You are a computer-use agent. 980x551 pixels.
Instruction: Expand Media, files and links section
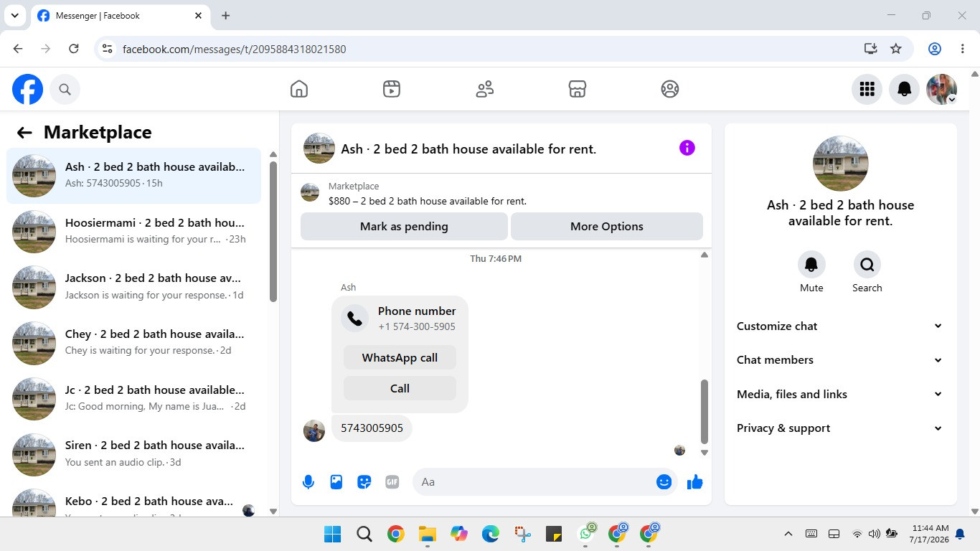click(x=840, y=394)
